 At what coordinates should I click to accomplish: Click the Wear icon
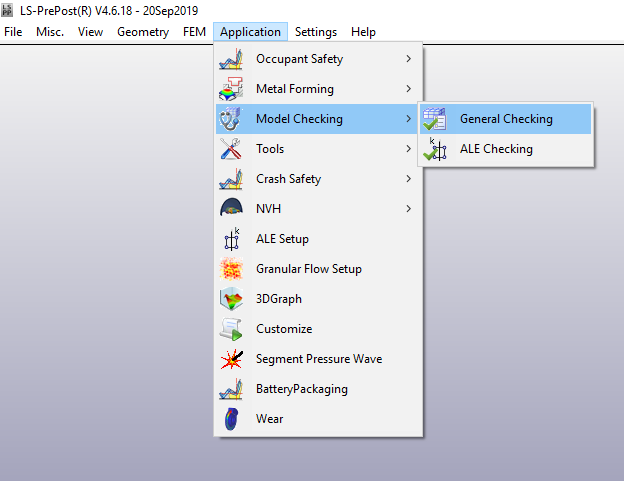[231, 419]
